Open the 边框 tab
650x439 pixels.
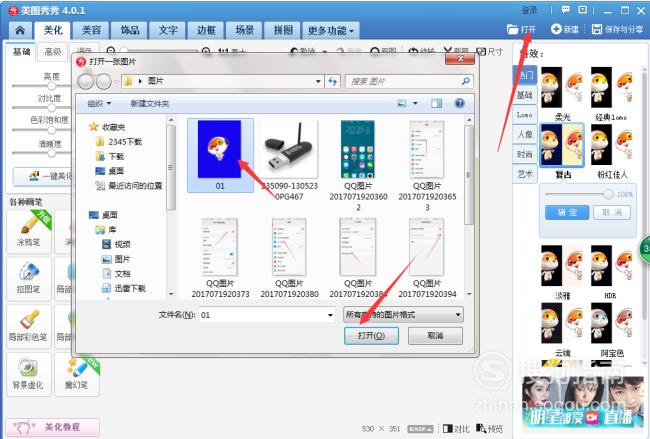click(206, 30)
